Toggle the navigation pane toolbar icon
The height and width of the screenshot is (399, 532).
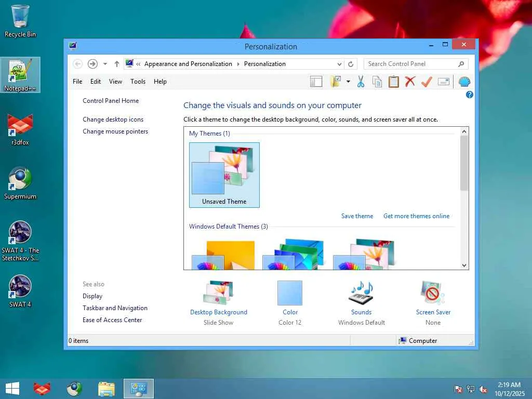(x=316, y=82)
